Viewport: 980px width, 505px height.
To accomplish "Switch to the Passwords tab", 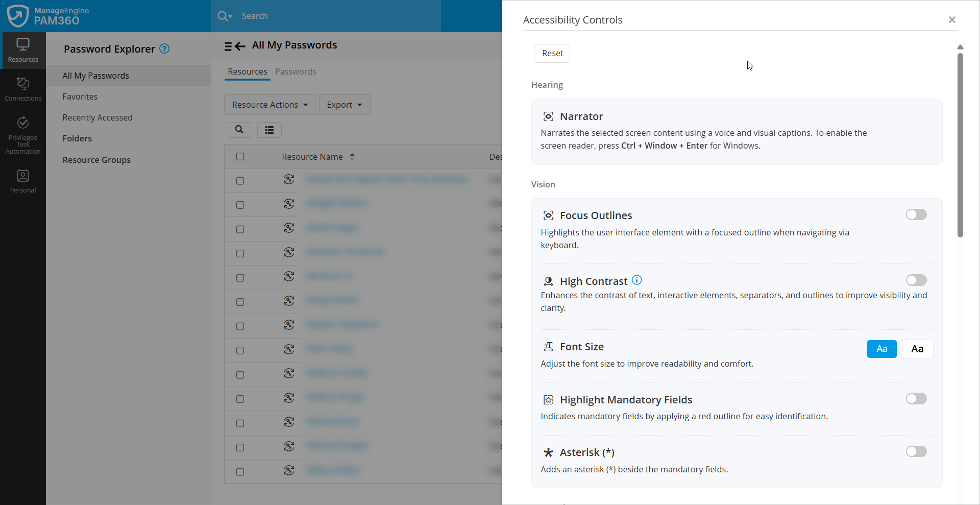I will coord(296,71).
